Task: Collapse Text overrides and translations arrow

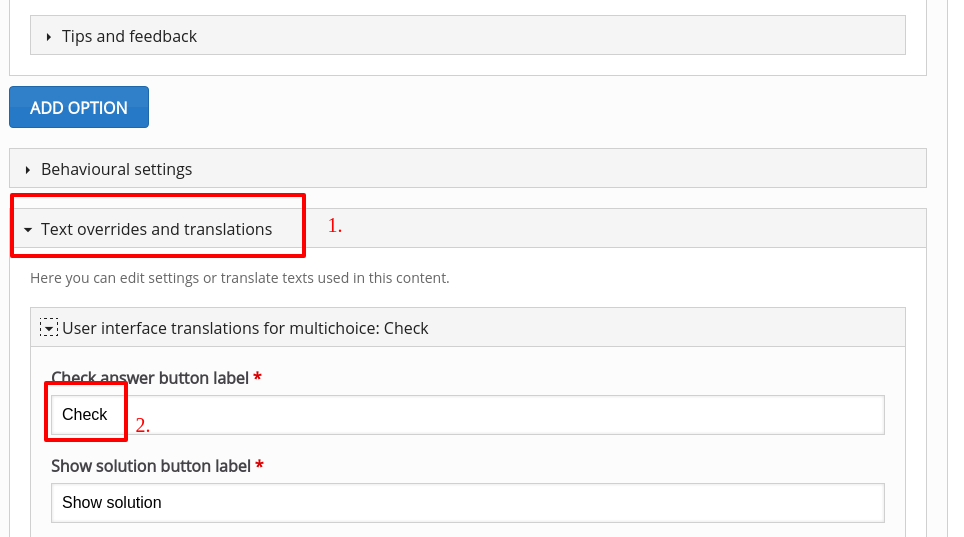Action: [28, 229]
